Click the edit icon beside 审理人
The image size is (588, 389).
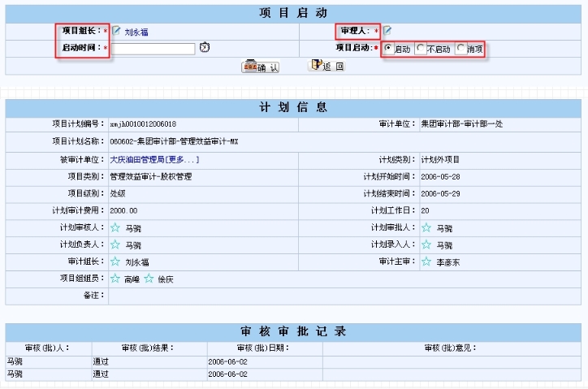coord(387,31)
